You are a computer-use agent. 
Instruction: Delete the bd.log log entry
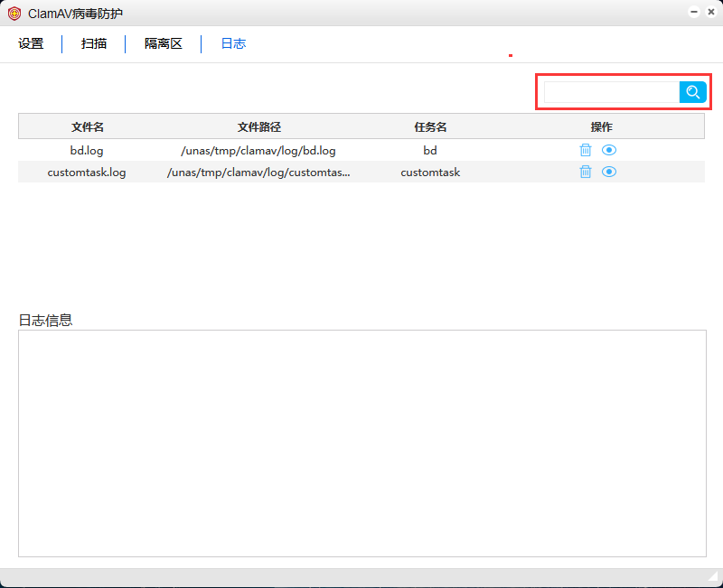pyautogui.click(x=586, y=151)
